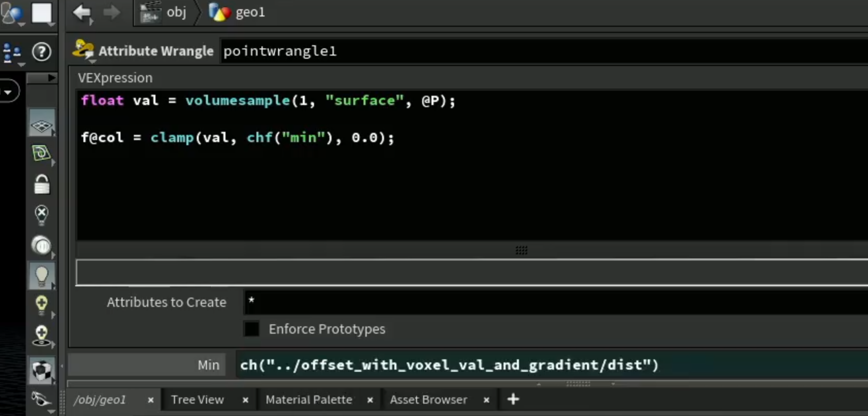868x416 pixels.
Task: Expand the small arrow at left toolbar top
Action: tap(51, 78)
